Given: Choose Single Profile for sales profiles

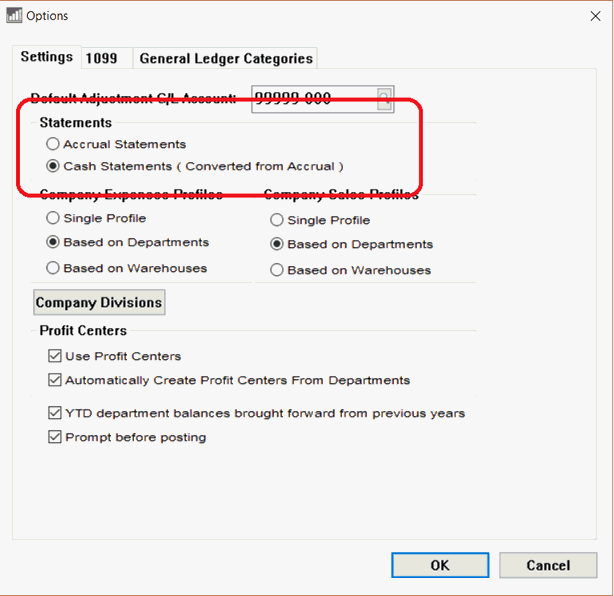Looking at the screenshot, I should coord(277,220).
